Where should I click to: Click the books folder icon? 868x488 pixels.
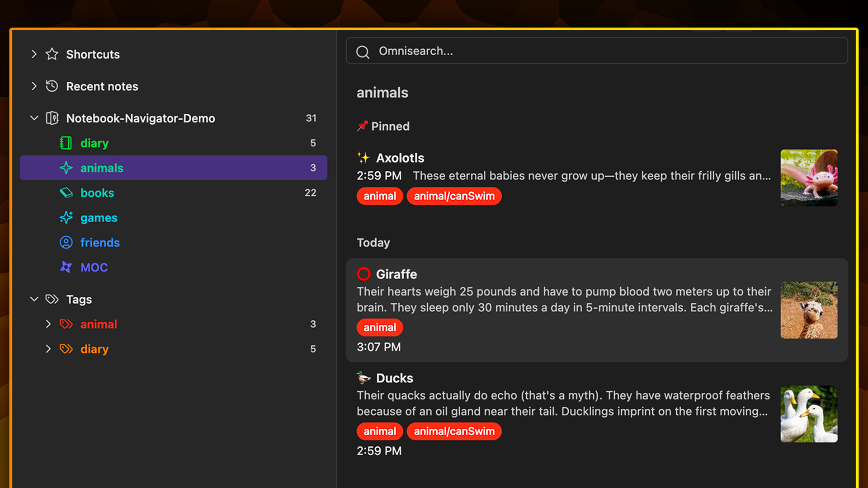(66, 193)
